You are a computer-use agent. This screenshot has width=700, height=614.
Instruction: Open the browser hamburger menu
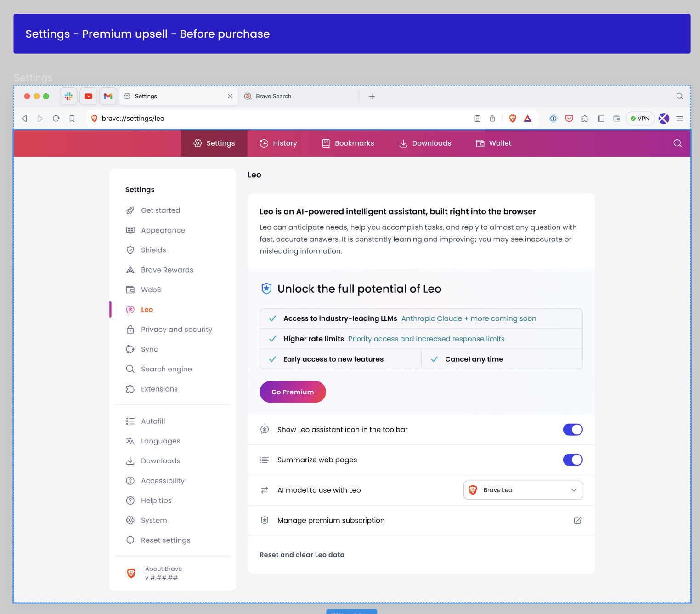[x=680, y=119]
